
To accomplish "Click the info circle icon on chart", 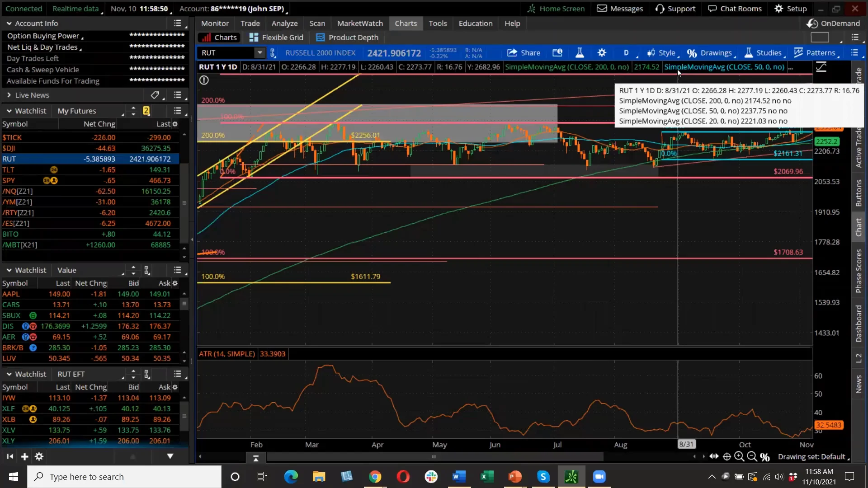I will click(204, 80).
